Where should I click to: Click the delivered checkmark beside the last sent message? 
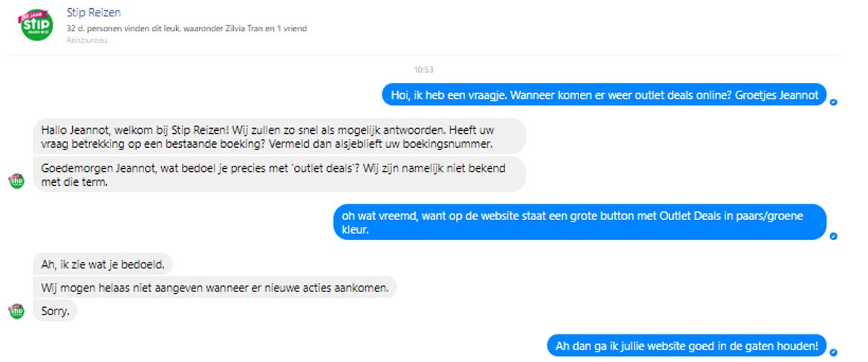(834, 352)
